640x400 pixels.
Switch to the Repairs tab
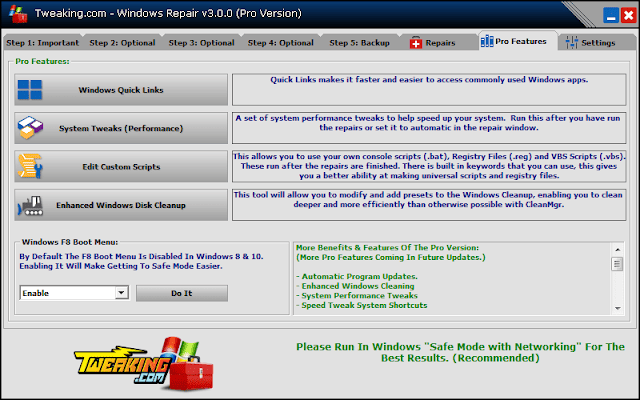click(439, 43)
